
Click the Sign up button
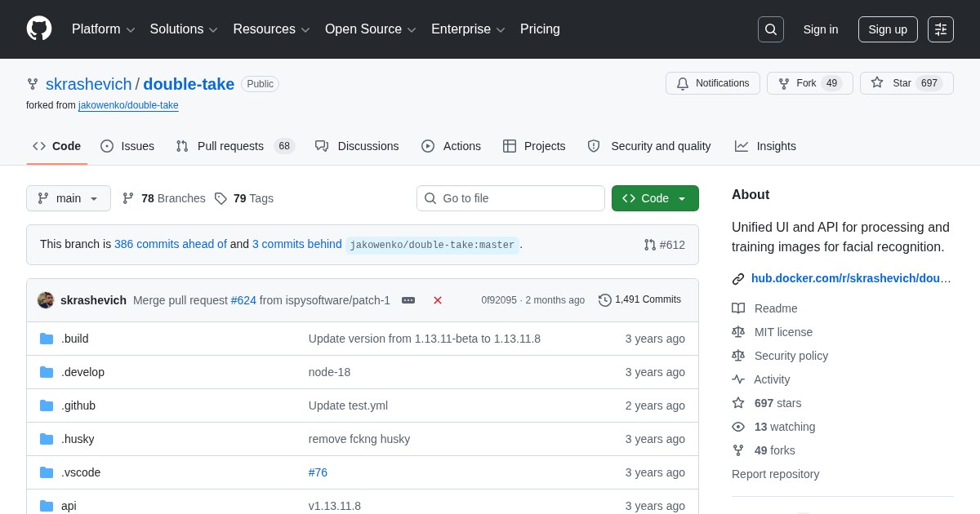coord(888,29)
